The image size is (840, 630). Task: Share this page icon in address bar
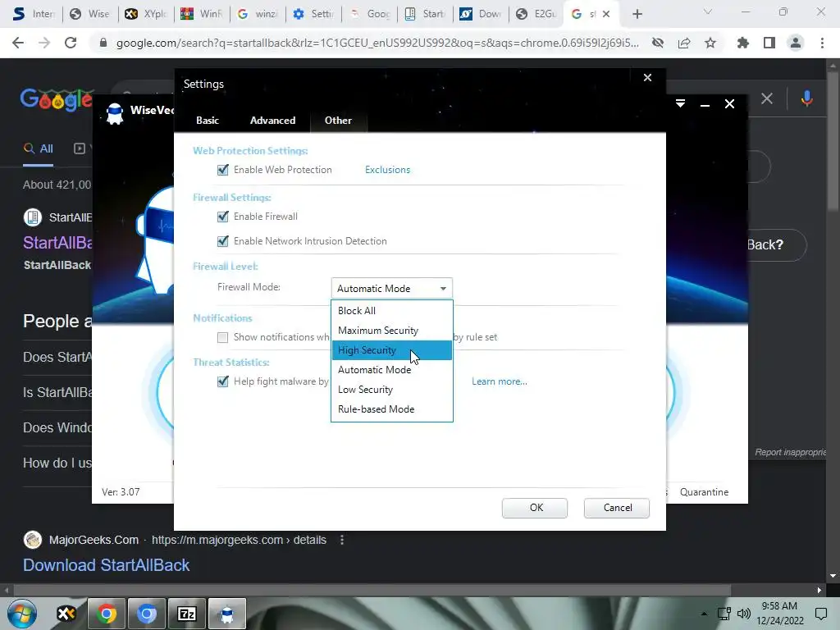click(684, 43)
